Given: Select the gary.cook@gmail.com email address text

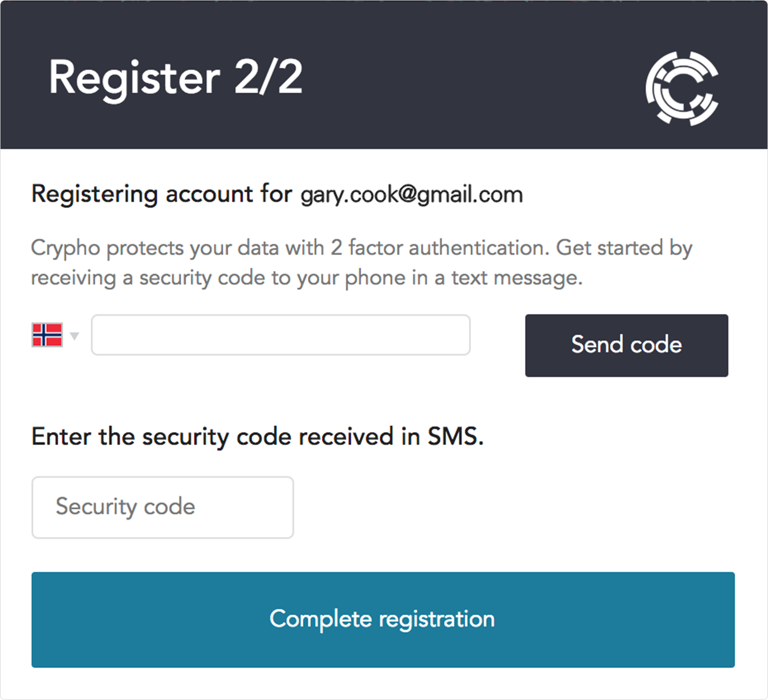Looking at the screenshot, I should (412, 195).
